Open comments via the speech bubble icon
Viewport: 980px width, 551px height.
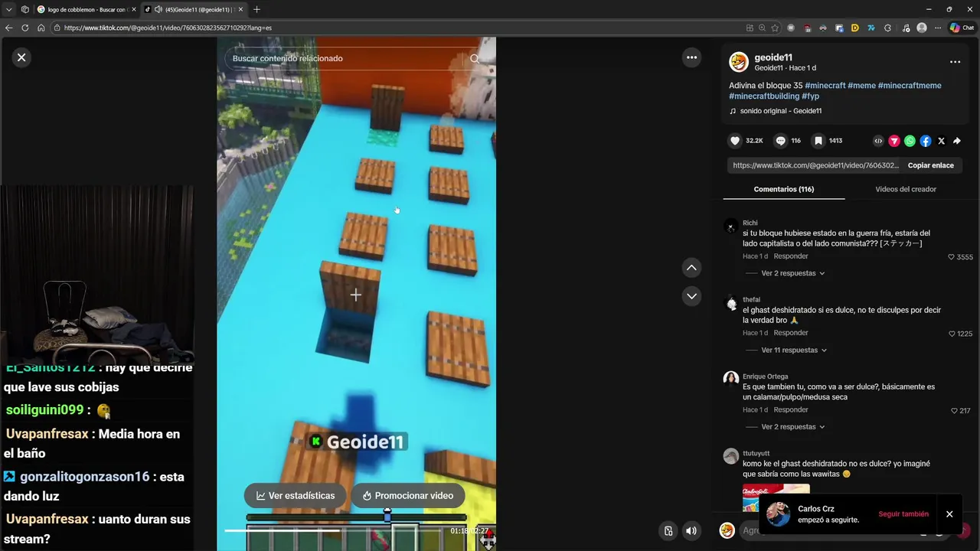click(x=780, y=141)
